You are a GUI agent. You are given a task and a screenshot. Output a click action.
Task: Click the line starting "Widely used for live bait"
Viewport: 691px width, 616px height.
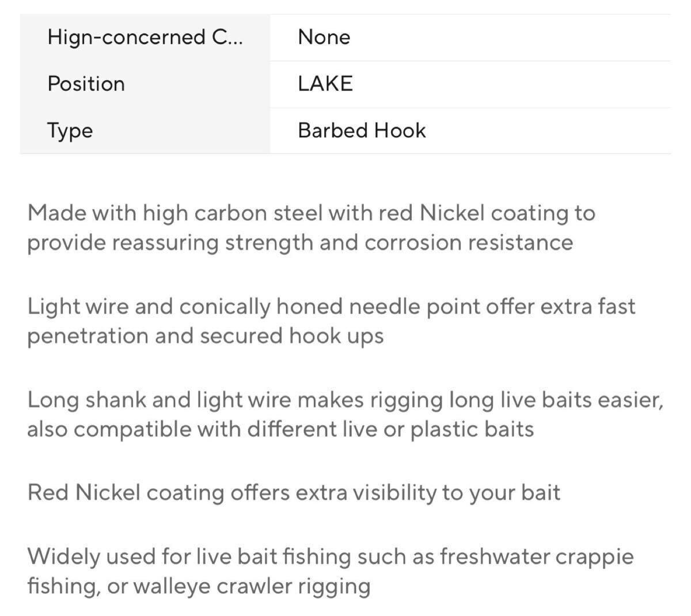(330, 557)
